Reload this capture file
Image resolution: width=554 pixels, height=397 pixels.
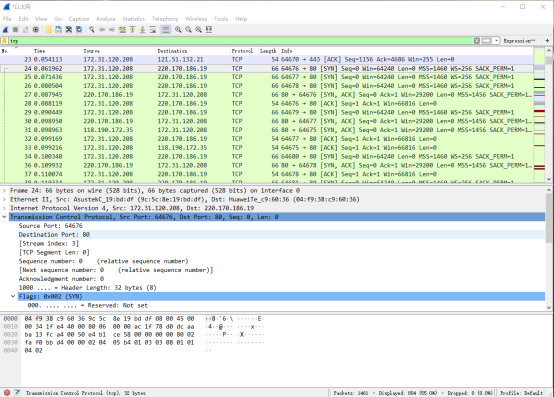tap(79, 30)
